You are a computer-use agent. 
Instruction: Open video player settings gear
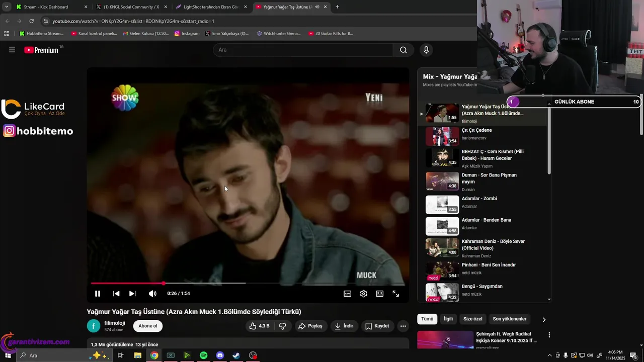click(x=363, y=294)
